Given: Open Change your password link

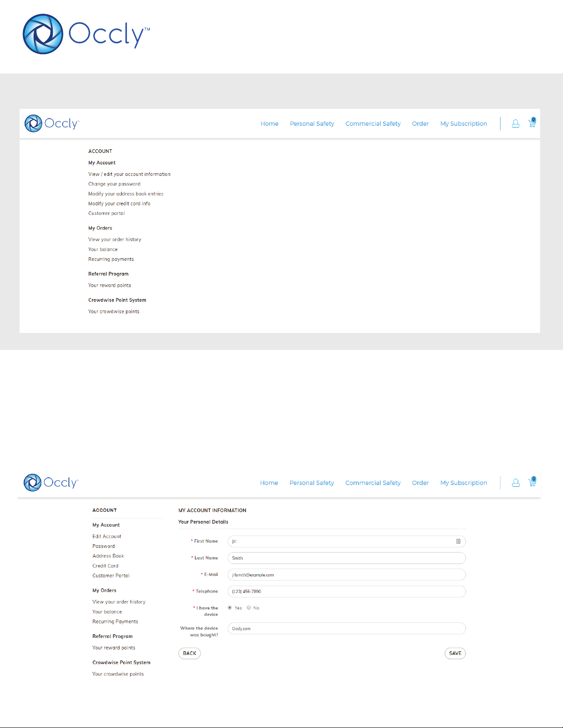Looking at the screenshot, I should [114, 184].
